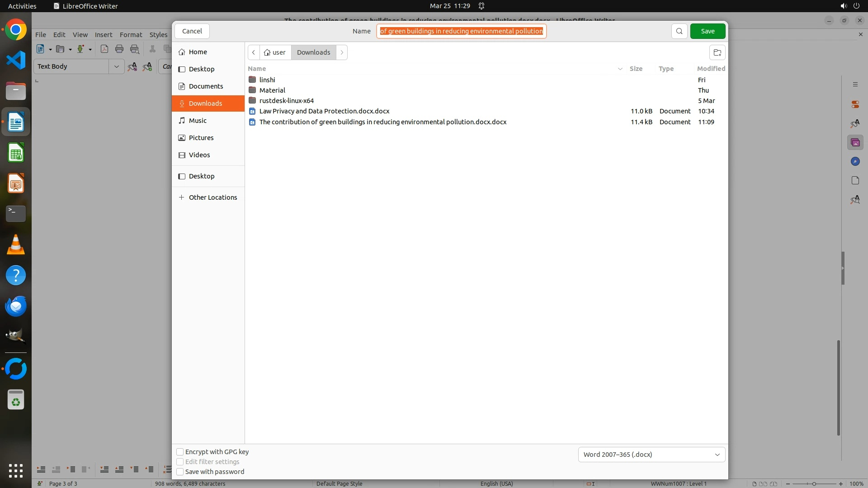Screen dimensions: 868x488
Task: Open the Insert menu
Action: (x=103, y=35)
